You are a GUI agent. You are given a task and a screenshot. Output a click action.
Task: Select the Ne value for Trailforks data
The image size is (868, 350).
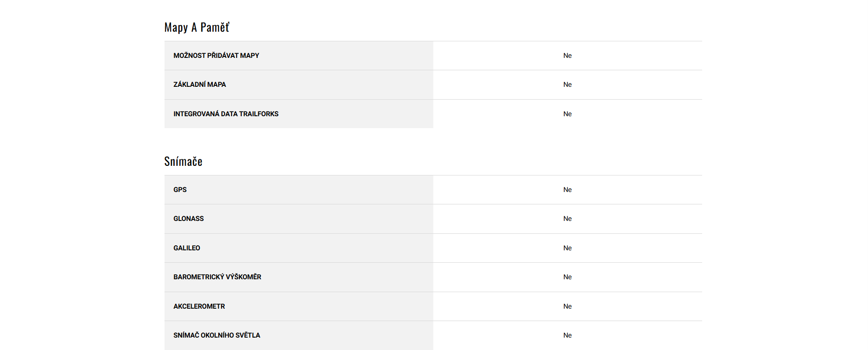567,114
